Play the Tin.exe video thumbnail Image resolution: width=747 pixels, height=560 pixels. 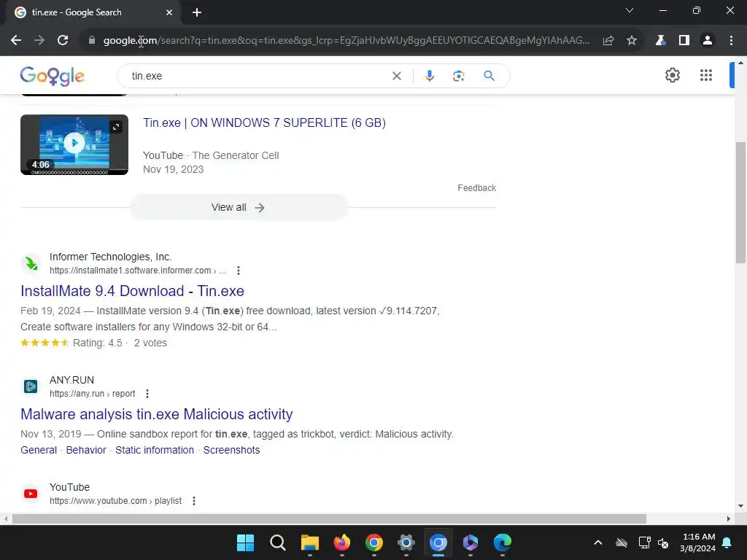pos(74,144)
